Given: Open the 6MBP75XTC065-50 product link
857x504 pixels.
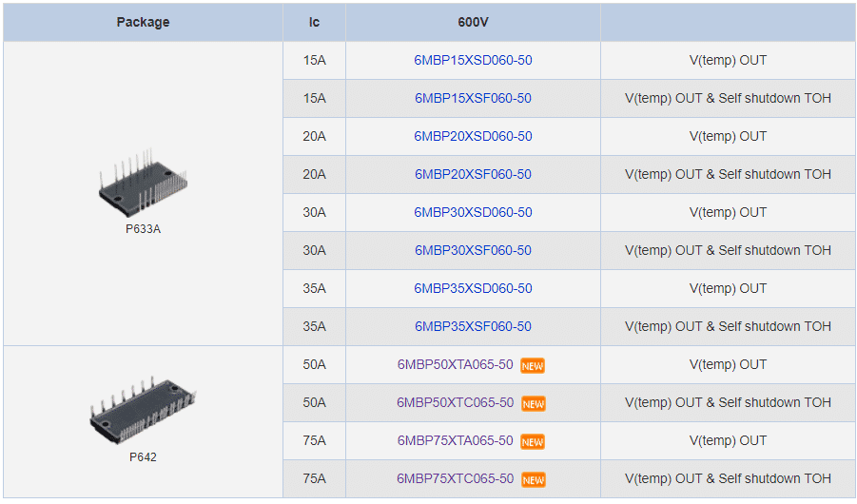Looking at the screenshot, I should pos(455,478).
